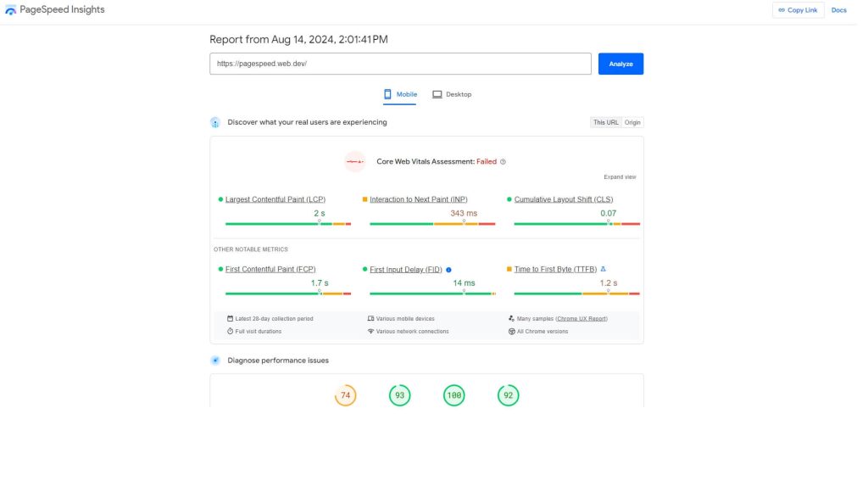Click the TTFB value 1.2 s

(609, 283)
